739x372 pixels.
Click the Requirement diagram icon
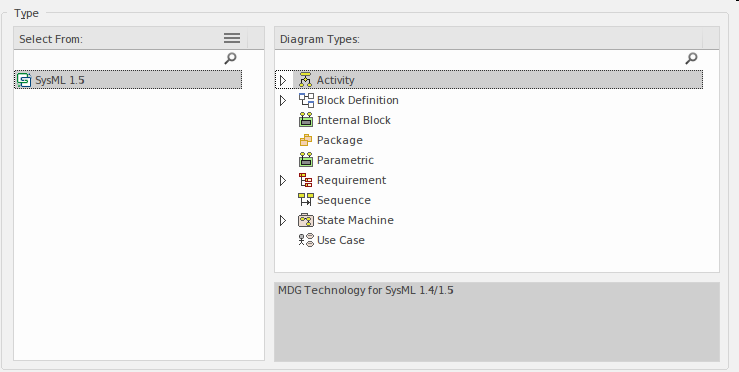click(305, 180)
